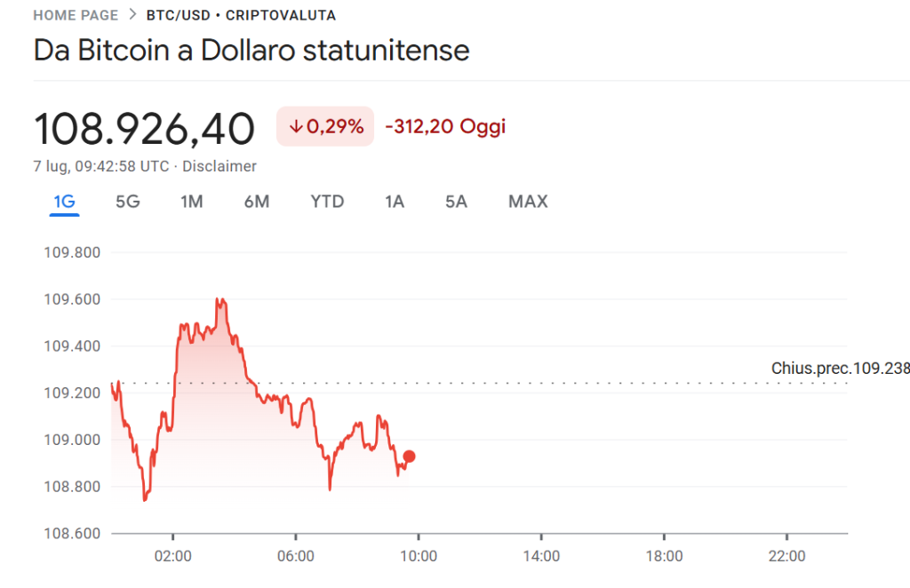Click the red down-arrow icon beside 0,29%

point(295,127)
